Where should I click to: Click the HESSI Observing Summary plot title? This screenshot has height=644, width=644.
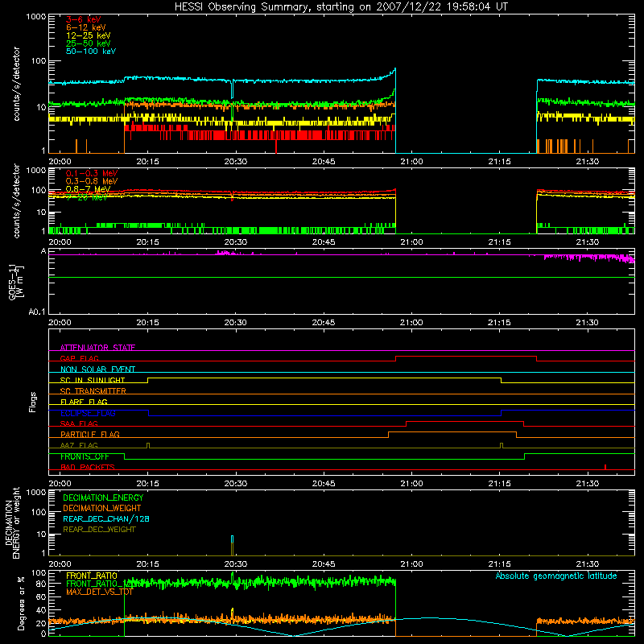[x=341, y=6]
